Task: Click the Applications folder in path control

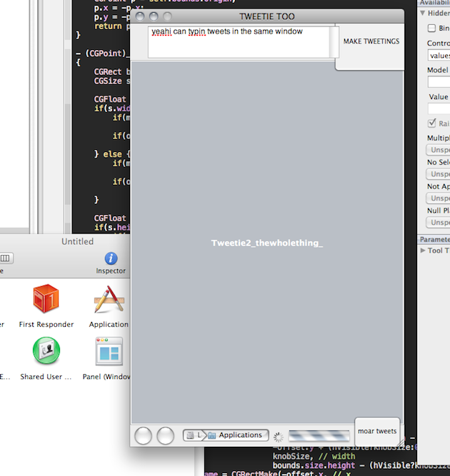Action: coord(236,435)
